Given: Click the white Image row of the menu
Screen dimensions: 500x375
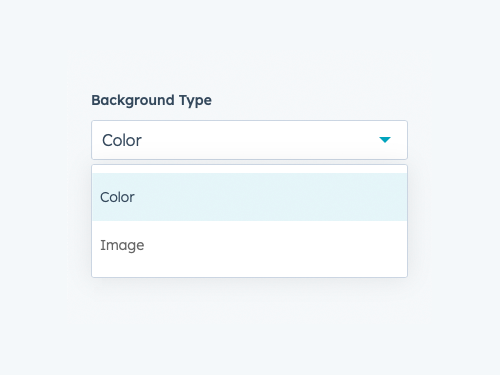Looking at the screenshot, I should [249, 245].
